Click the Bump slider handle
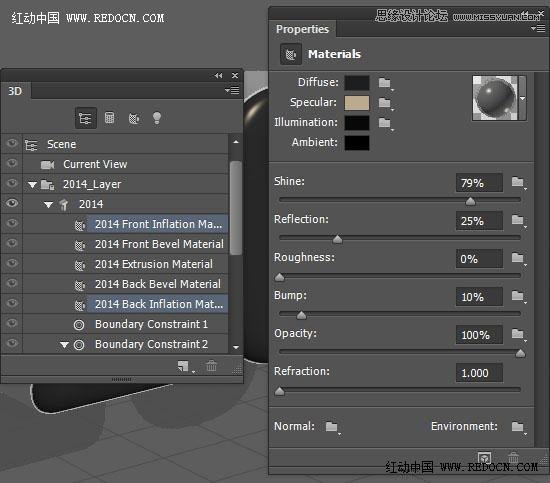550x483 pixels. pos(301,315)
